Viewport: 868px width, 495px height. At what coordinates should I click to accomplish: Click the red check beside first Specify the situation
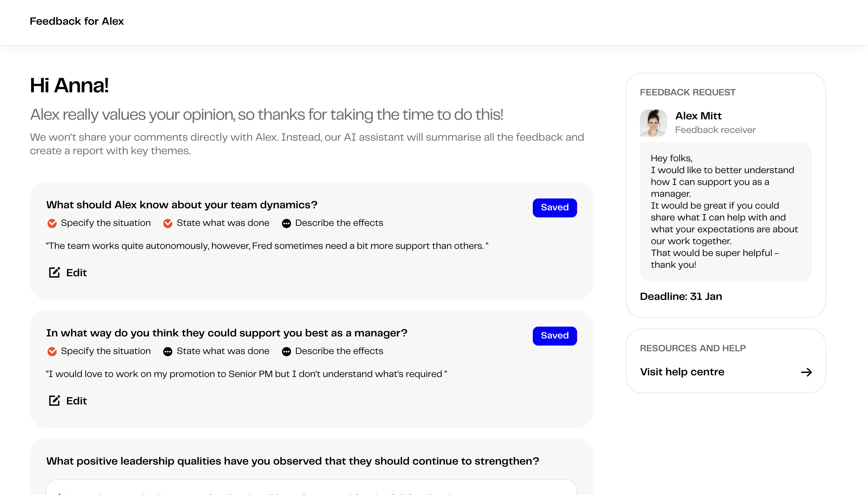click(x=52, y=223)
